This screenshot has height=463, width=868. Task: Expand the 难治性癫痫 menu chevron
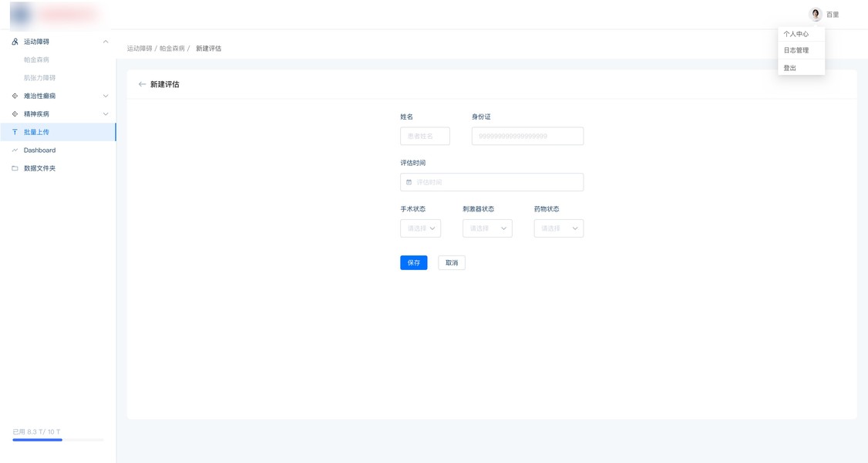(106, 96)
